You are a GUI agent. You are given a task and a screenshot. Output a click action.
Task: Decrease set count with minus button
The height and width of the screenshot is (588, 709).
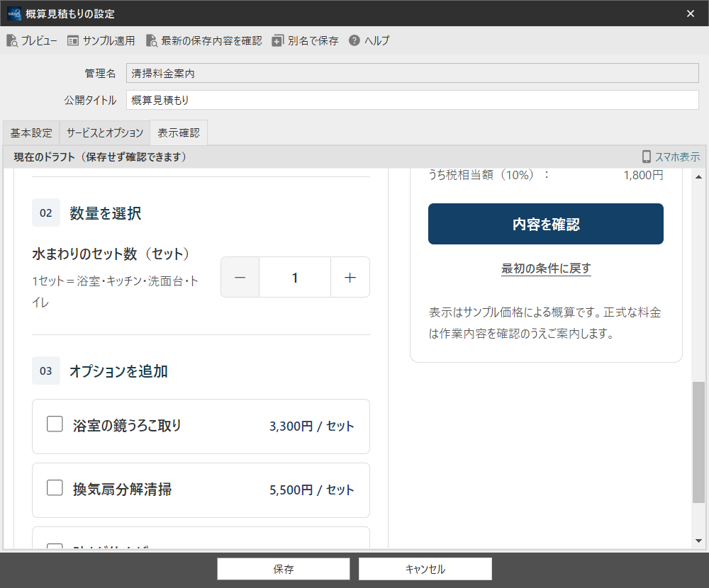(x=240, y=278)
